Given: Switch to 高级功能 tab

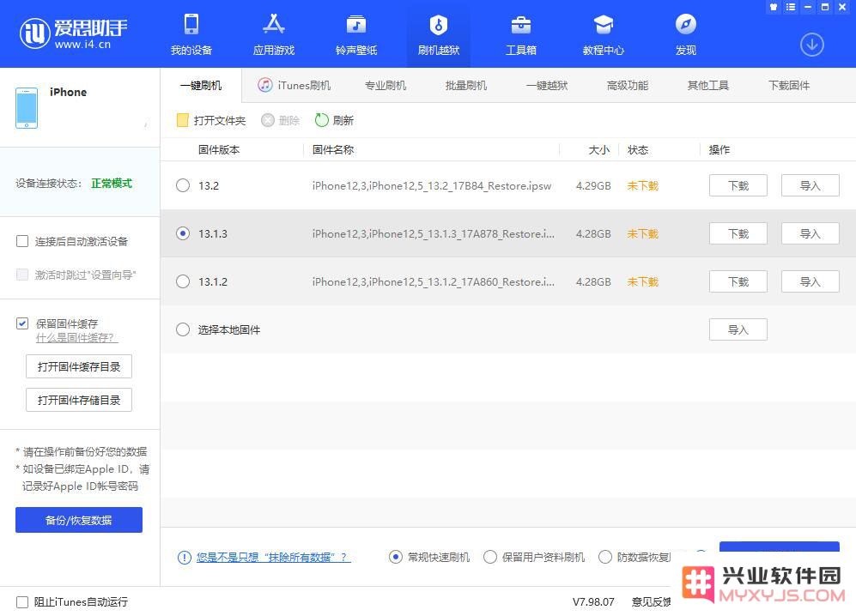Looking at the screenshot, I should (628, 85).
